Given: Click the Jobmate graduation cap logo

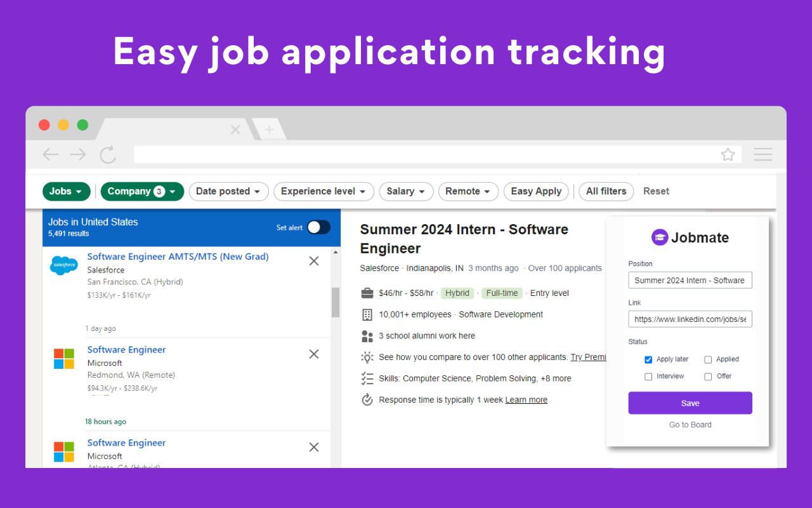Looking at the screenshot, I should click(x=660, y=237).
